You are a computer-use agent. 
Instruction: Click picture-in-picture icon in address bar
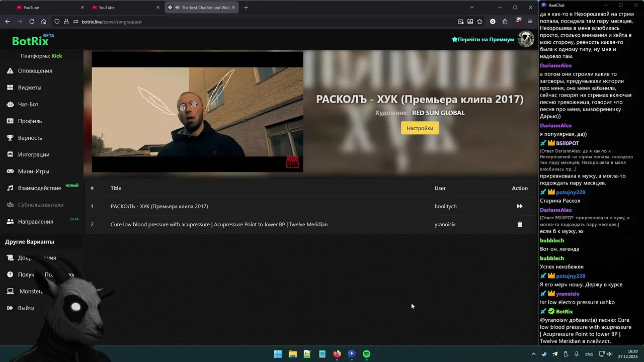[461, 22]
